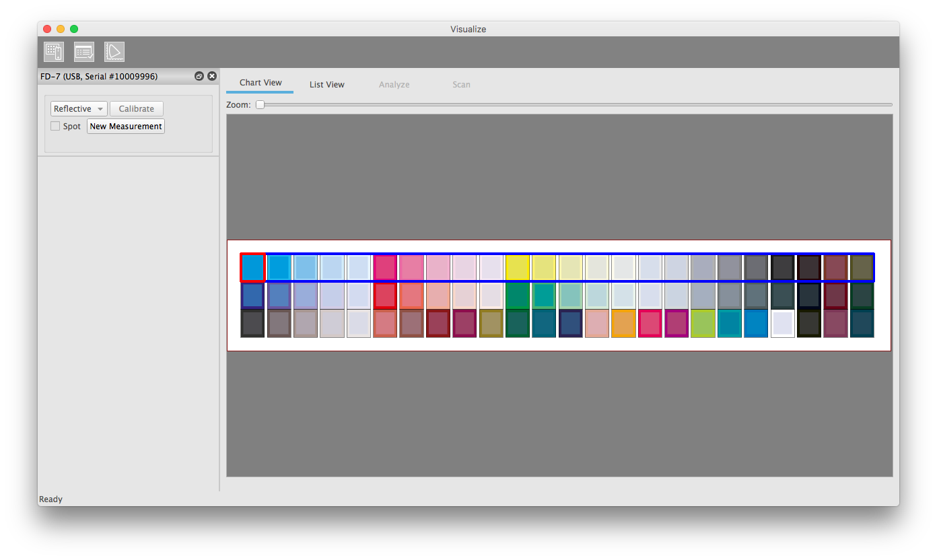Select the white patch in the bottom row
The image size is (937, 560).
(x=782, y=324)
